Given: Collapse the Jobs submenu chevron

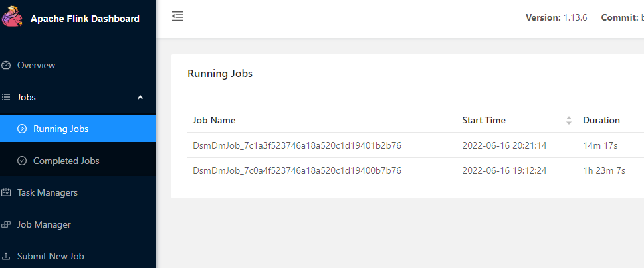Looking at the screenshot, I should click(140, 97).
